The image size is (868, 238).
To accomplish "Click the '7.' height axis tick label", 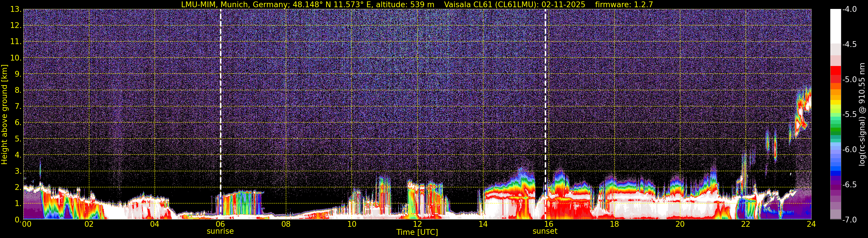I will point(18,107).
